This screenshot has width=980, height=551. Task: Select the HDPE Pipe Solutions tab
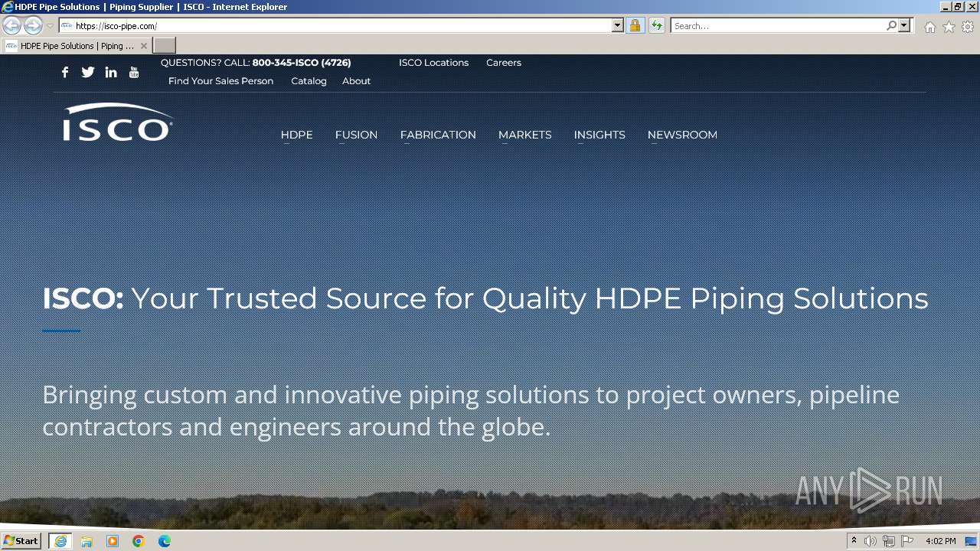(x=75, y=46)
